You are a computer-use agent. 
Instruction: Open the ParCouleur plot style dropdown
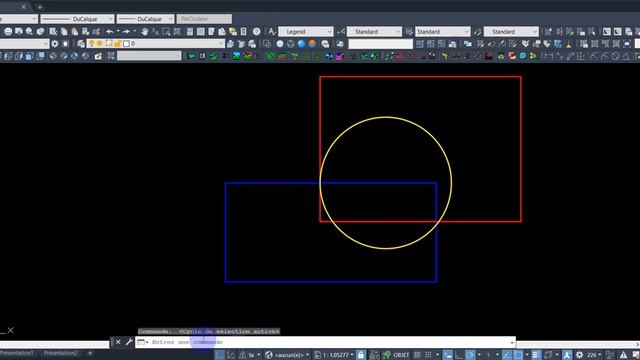(204, 19)
